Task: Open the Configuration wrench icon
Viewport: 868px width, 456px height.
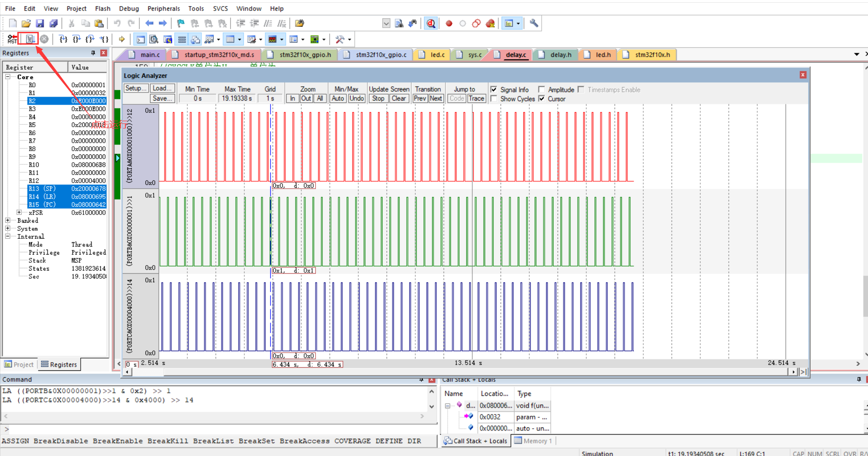Action: tap(534, 23)
